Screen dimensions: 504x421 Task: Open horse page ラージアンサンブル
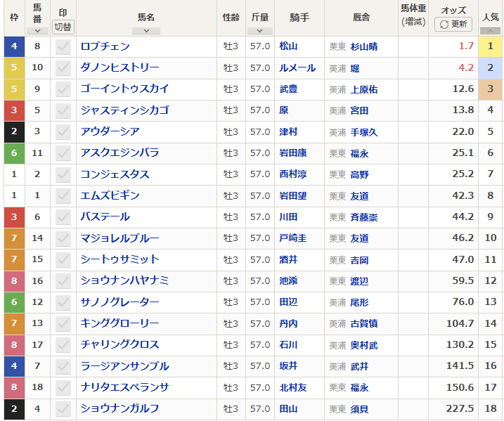pyautogui.click(x=124, y=366)
